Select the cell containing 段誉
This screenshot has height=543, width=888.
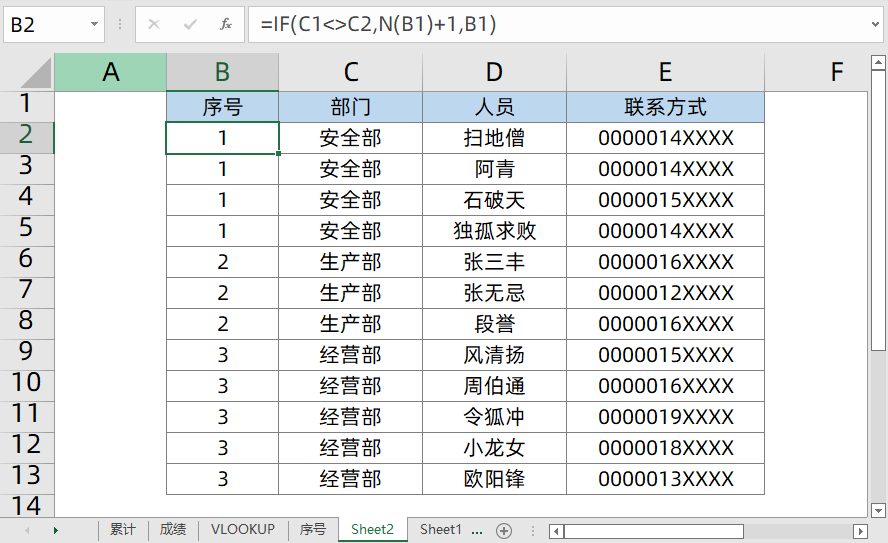494,324
